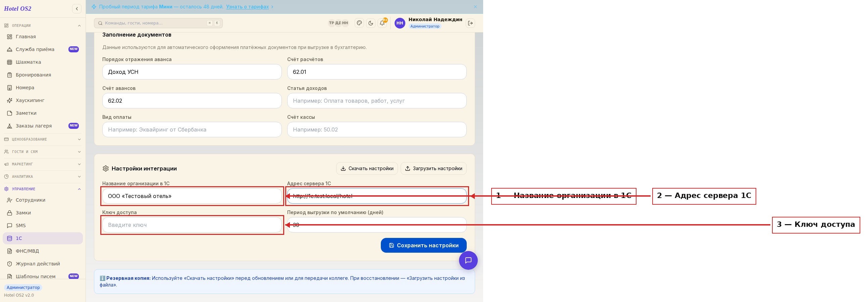The height and width of the screenshot is (302, 868).
Task: Click the logout icon
Action: pos(470,23)
